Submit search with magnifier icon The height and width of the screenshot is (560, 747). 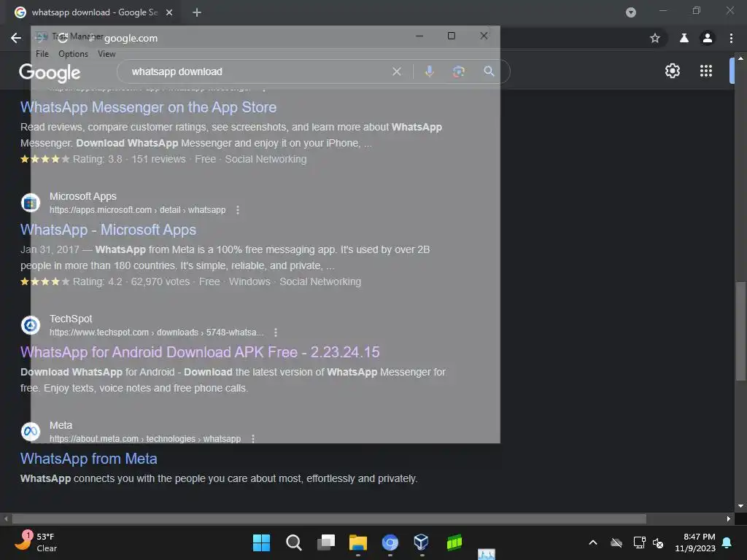point(489,71)
